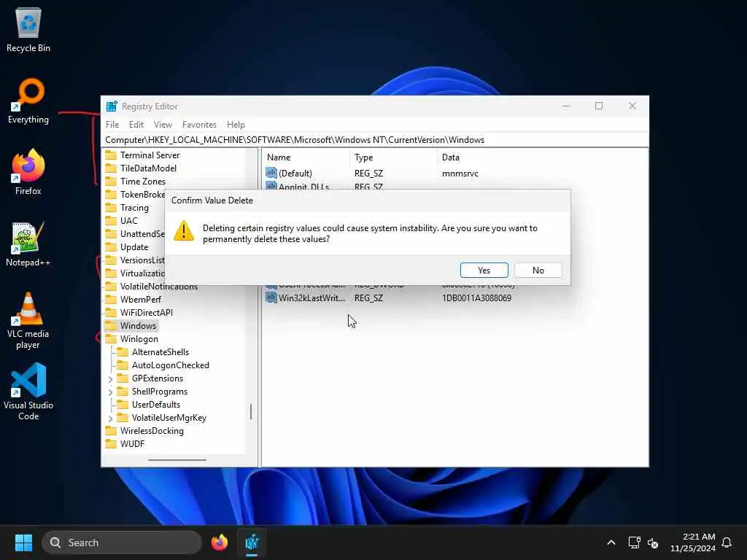This screenshot has height=560, width=747.
Task: Open the File menu in Registry Editor
Action: click(112, 124)
